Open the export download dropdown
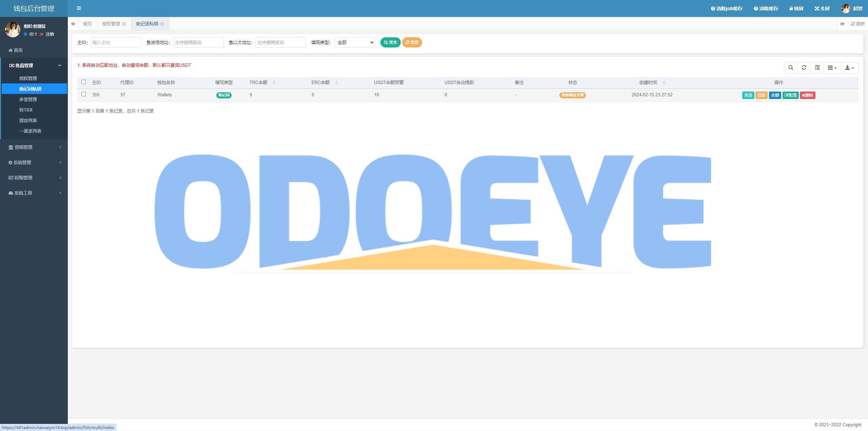The image size is (868, 431). point(849,68)
